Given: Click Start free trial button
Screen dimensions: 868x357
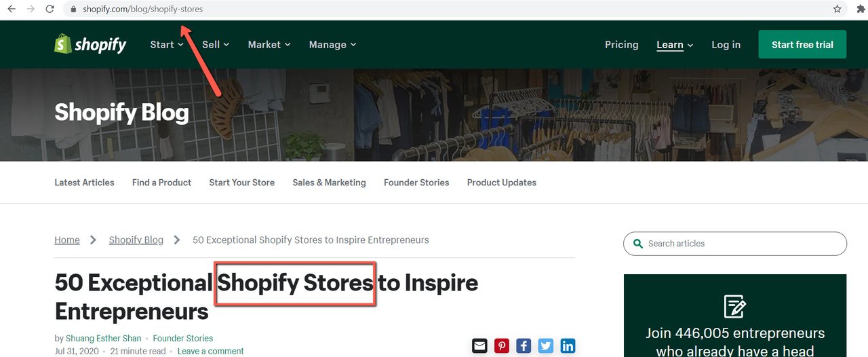Looking at the screenshot, I should coord(802,45).
